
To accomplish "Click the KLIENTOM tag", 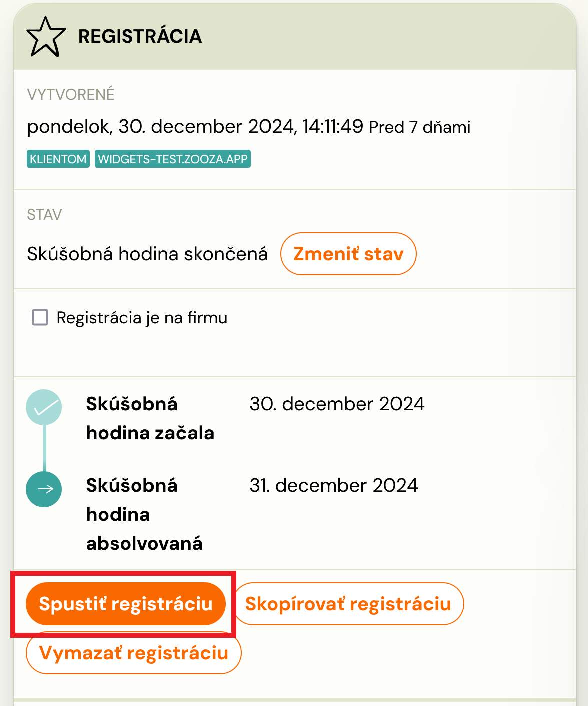I will pyautogui.click(x=58, y=159).
